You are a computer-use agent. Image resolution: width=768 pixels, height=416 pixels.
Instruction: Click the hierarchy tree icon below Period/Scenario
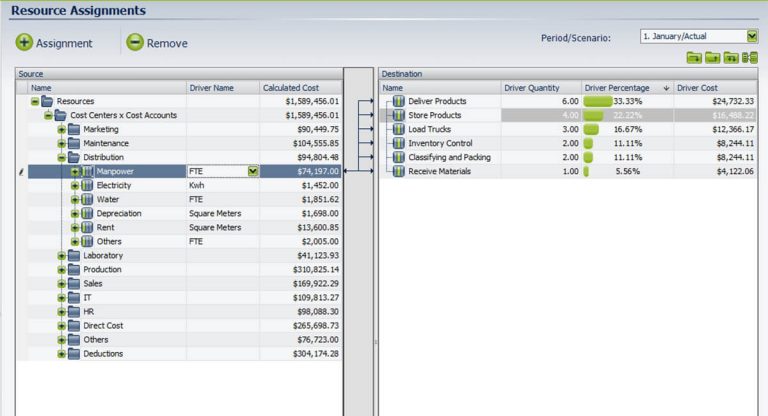click(750, 58)
